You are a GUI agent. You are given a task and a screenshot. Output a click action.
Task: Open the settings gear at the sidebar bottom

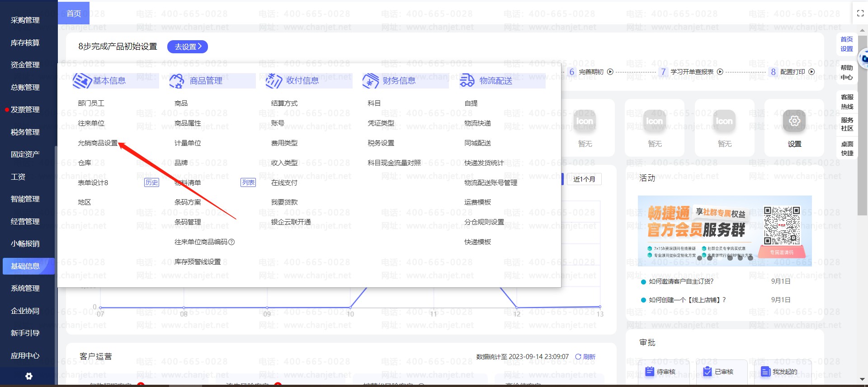(28, 376)
